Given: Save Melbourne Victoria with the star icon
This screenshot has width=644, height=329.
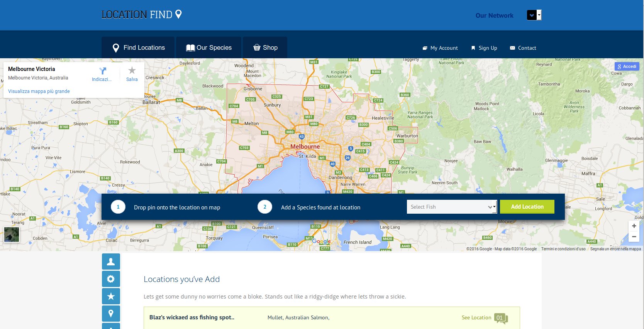Looking at the screenshot, I should click(132, 71).
